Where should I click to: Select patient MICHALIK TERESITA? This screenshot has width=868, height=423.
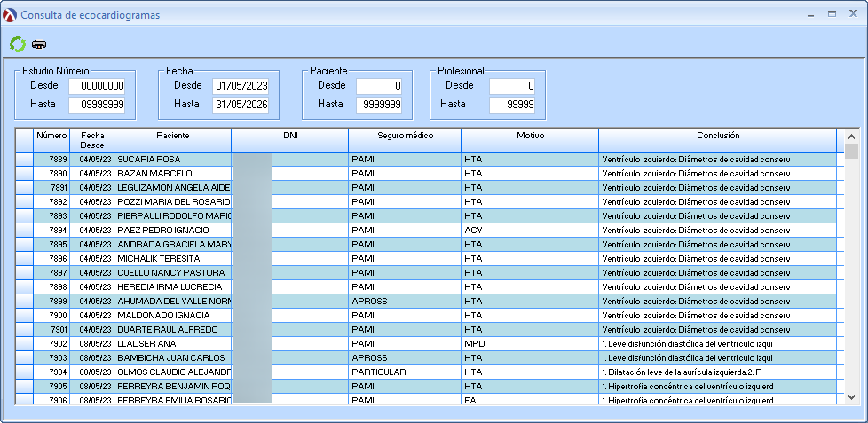158,259
